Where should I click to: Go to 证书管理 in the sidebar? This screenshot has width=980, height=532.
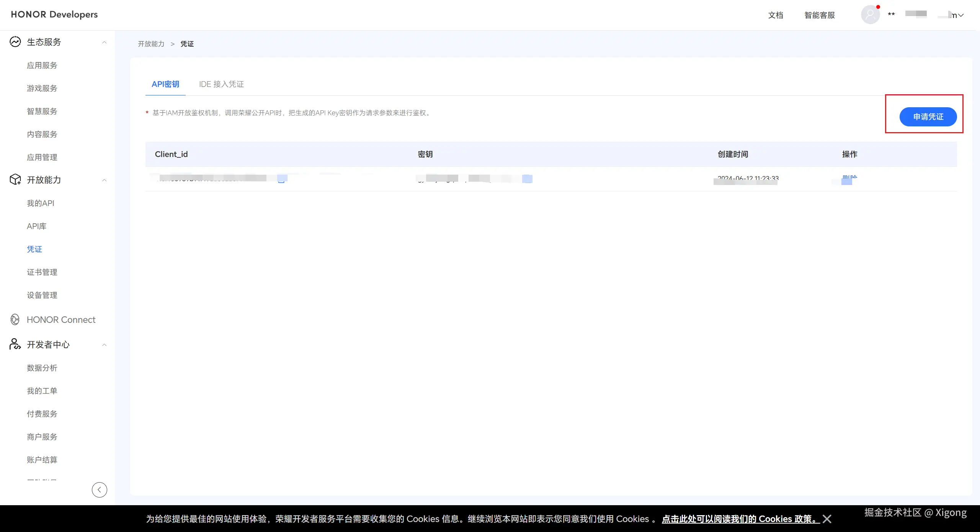click(x=42, y=272)
